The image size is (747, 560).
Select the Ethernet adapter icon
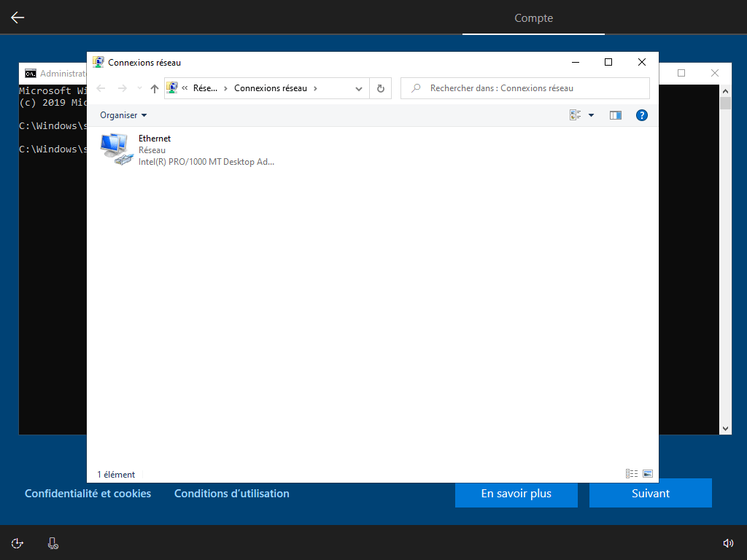[116, 149]
